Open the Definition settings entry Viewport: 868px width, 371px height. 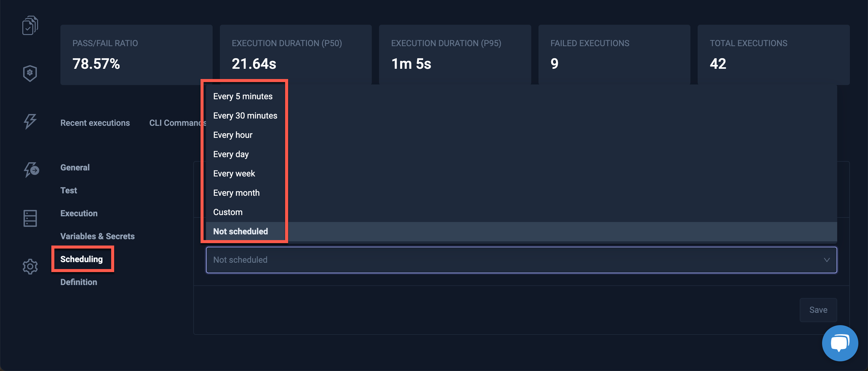click(79, 282)
